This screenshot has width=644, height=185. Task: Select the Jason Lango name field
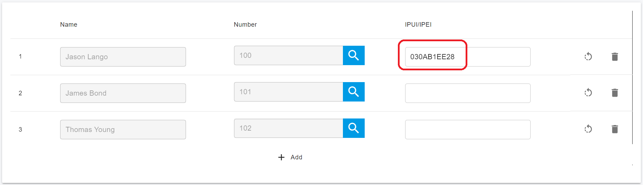click(x=123, y=57)
